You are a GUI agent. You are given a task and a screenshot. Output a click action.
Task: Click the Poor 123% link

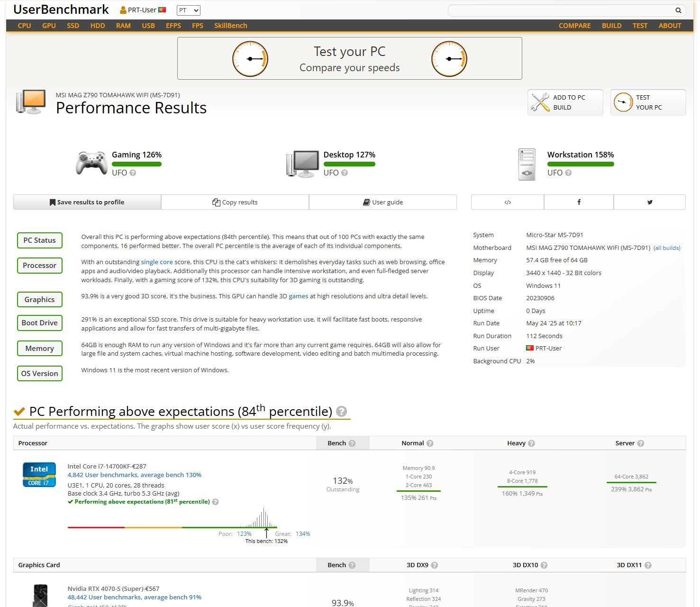click(244, 534)
